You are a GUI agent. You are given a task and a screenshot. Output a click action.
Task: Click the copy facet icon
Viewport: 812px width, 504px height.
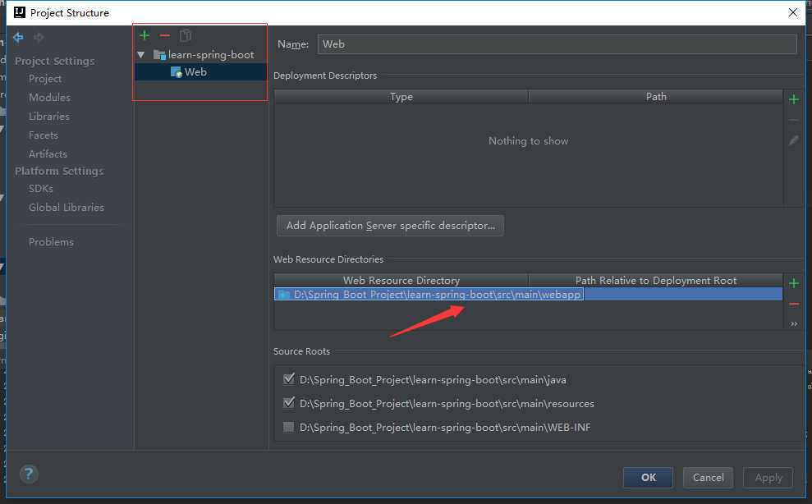pos(186,36)
